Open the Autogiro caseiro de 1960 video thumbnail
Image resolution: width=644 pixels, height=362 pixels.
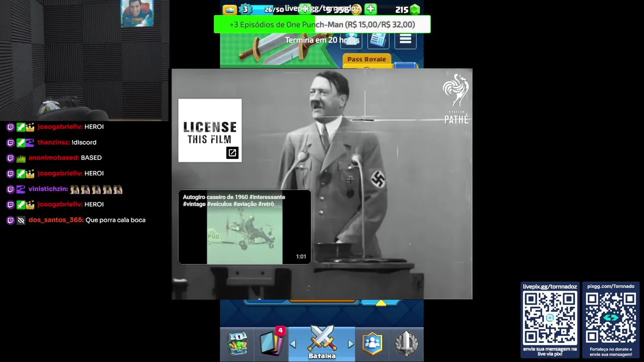(x=245, y=227)
